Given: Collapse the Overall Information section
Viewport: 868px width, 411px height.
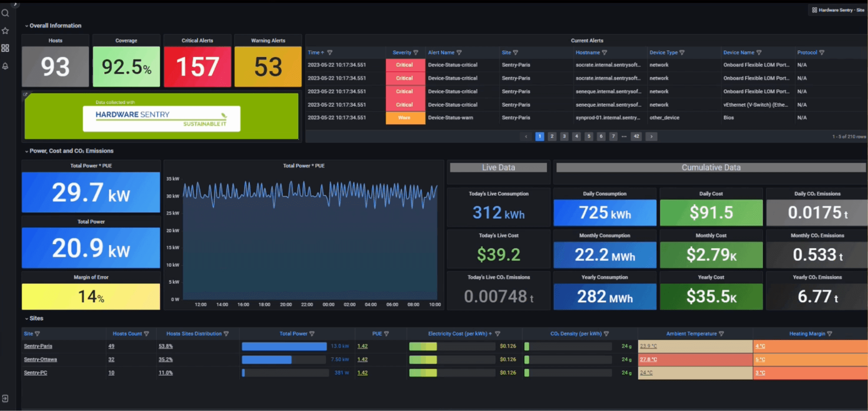Looking at the screenshot, I should tap(27, 26).
